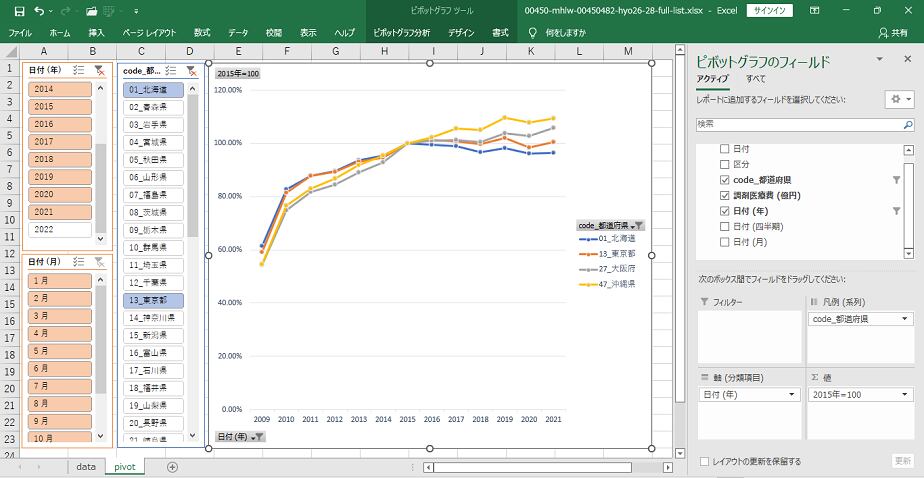Image resolution: width=924 pixels, height=478 pixels.
Task: Clear filter on 日付 (月) slicer
Action: 100,261
